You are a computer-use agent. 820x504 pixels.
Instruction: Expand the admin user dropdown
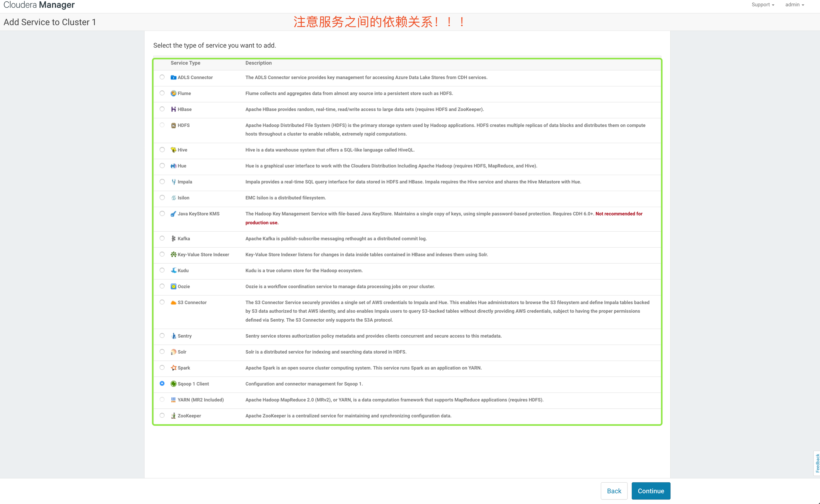(x=794, y=5)
